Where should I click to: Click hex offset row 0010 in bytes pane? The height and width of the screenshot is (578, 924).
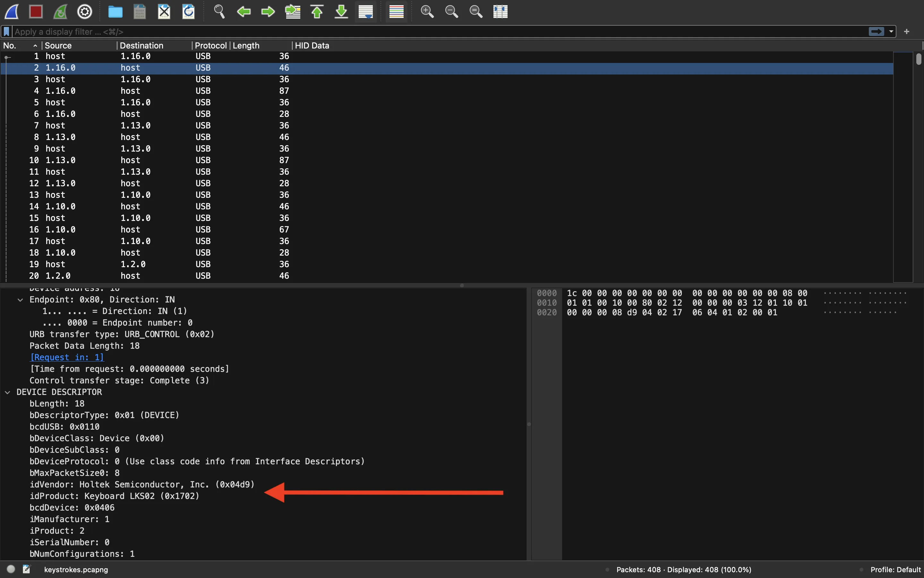[x=547, y=303]
